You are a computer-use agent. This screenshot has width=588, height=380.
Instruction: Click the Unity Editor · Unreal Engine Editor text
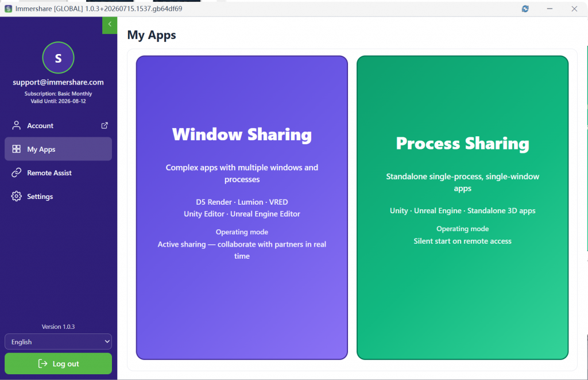pyautogui.click(x=242, y=214)
